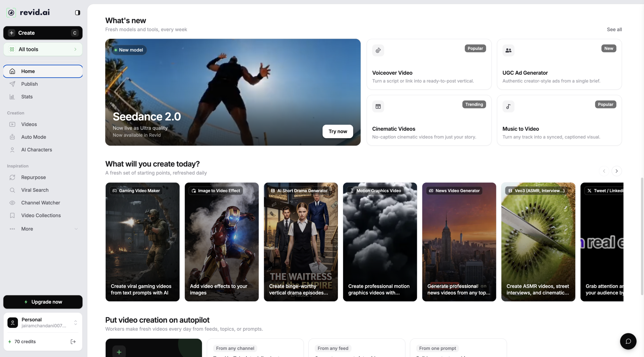Click the Upgrade now button
This screenshot has width=644, height=357.
[x=43, y=302]
